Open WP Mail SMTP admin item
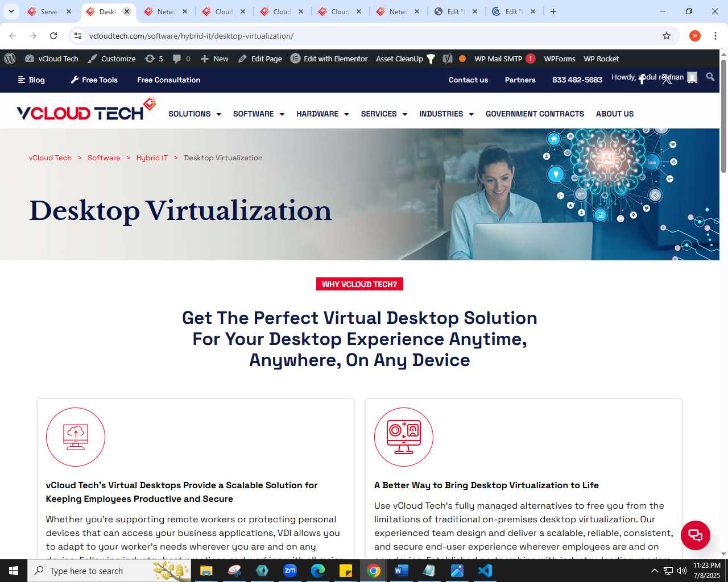This screenshot has width=728, height=582. tap(504, 59)
